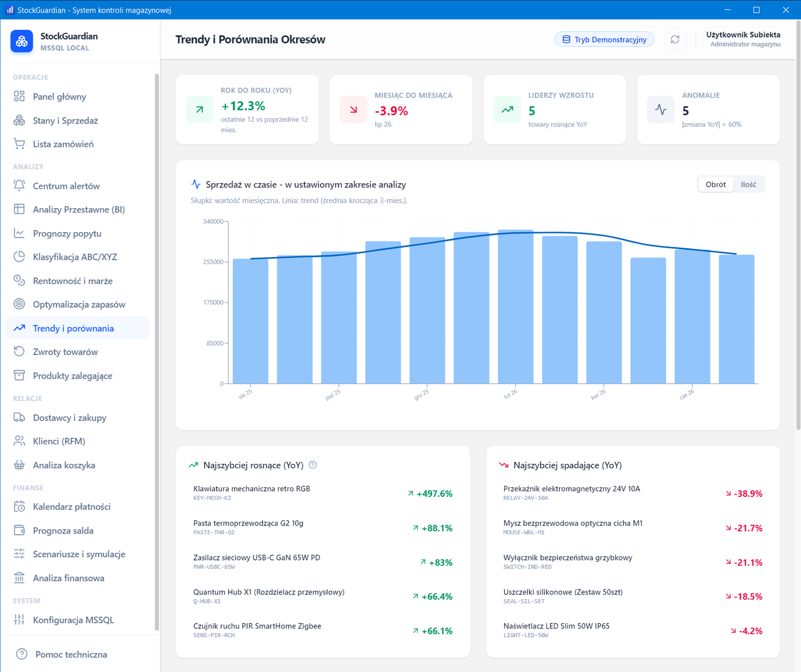Image resolution: width=801 pixels, height=672 pixels.
Task: Open Konfiguracja MSSQL settings page
Action: [x=77, y=619]
